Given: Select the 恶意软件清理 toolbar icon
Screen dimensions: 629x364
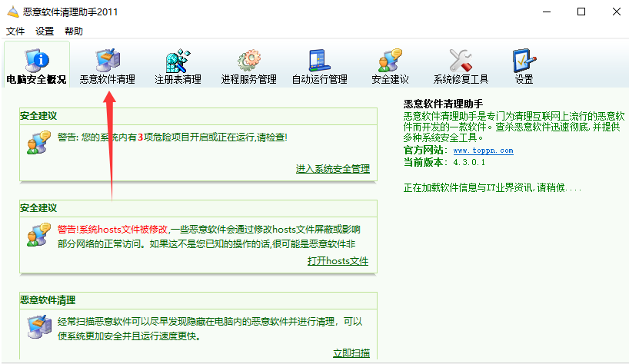Looking at the screenshot, I should pyautogui.click(x=108, y=61).
